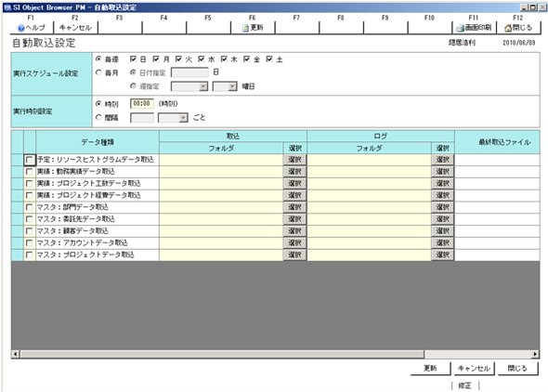Image resolution: width=548 pixels, height=392 pixels.
Task: Toggle the 金 (Friday) checkbox
Action: pos(247,59)
